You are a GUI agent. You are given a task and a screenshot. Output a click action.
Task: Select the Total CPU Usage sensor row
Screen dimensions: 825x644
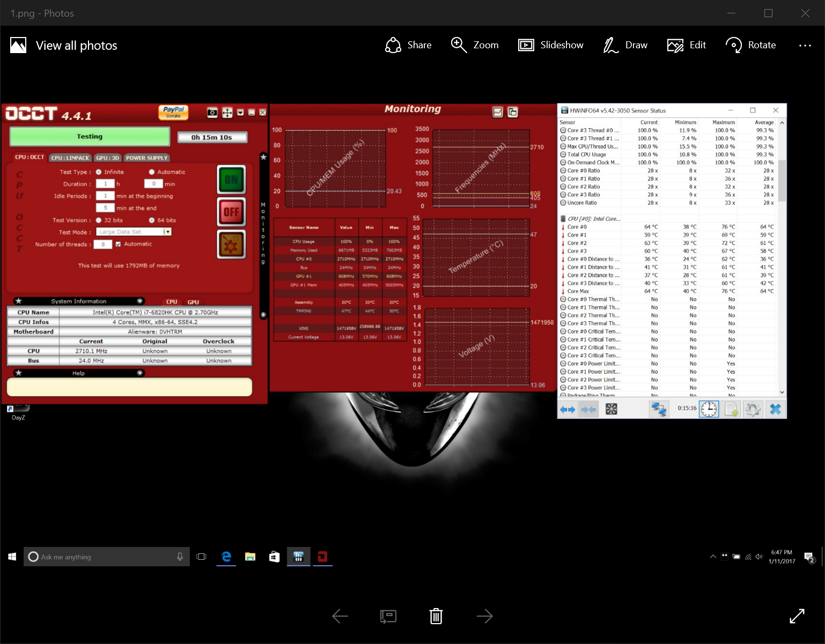point(667,154)
